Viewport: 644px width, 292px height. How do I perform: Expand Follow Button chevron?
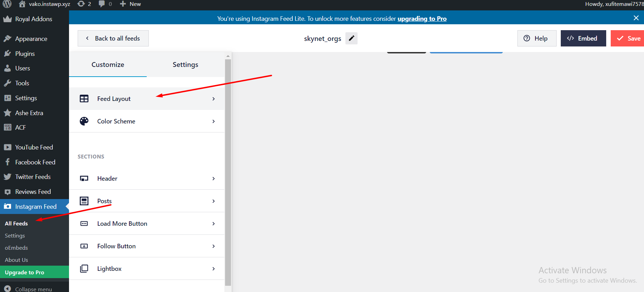(x=213, y=246)
